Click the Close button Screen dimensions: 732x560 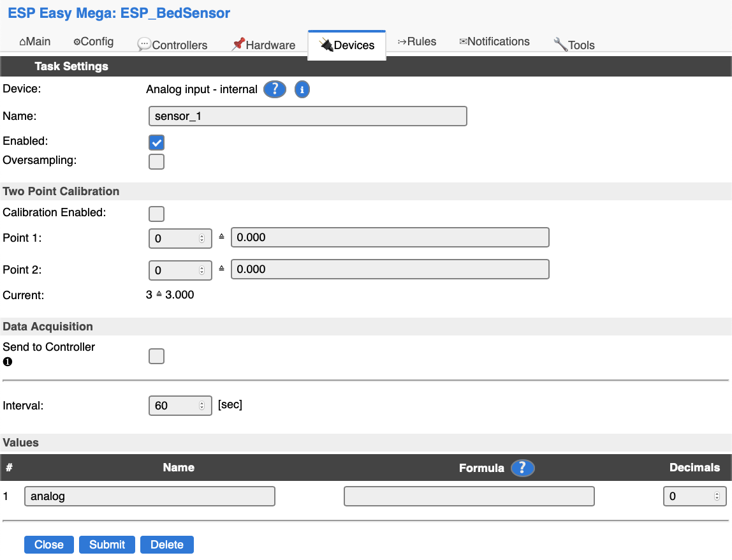(49, 545)
